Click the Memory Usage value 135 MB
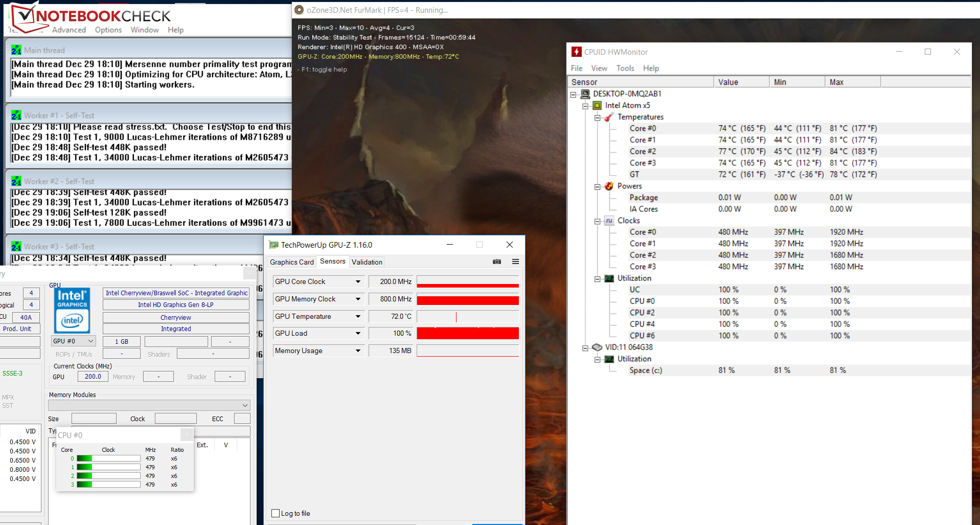 [x=391, y=351]
